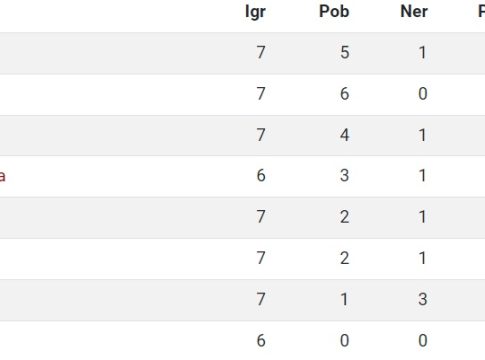Select the Ner cell showing 3
485x360 pixels.
point(423,299)
